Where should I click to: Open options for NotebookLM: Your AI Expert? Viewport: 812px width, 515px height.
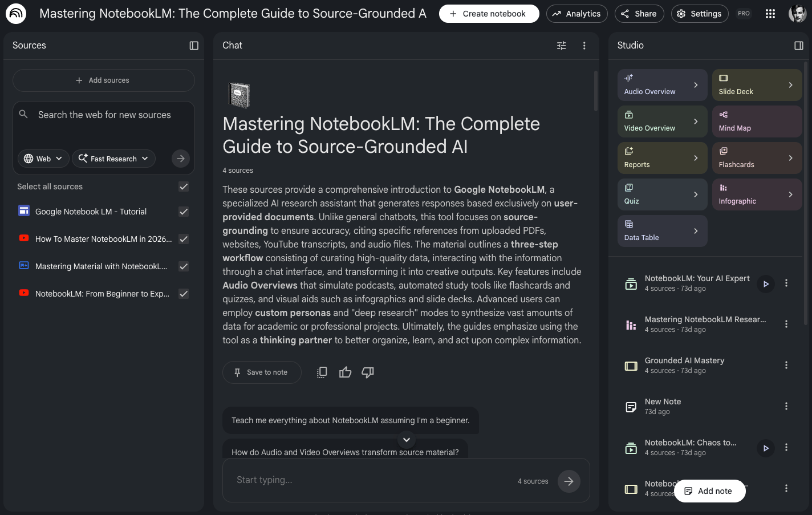point(786,283)
